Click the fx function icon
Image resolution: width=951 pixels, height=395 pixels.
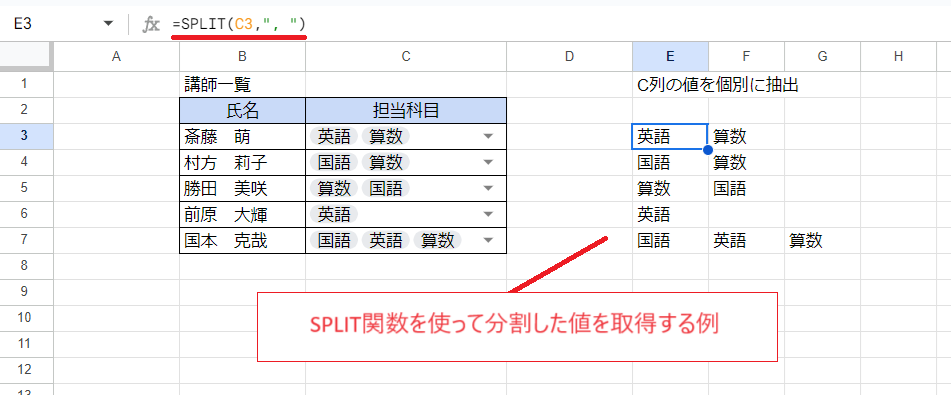coord(150,24)
